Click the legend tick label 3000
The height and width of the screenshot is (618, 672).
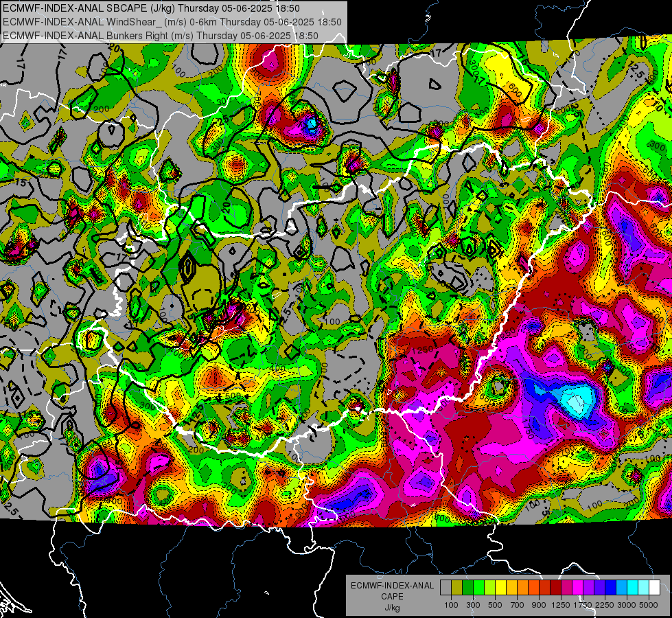pyautogui.click(x=627, y=605)
